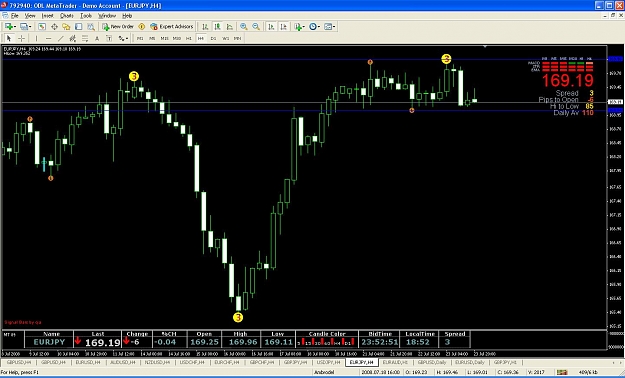The width and height of the screenshot is (625, 378).
Task: Switch timeframe to MN monthly
Action: pyautogui.click(x=237, y=38)
